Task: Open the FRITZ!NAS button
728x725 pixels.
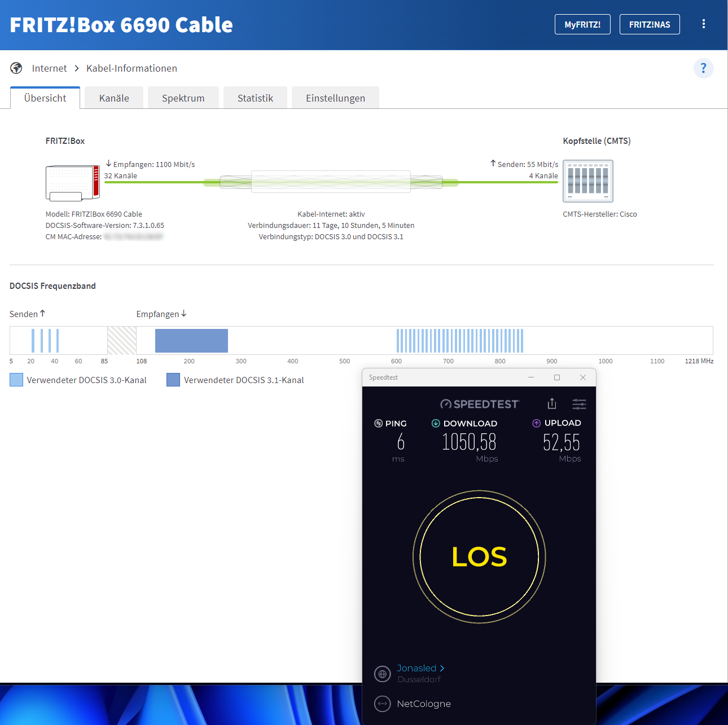Action: tap(650, 24)
